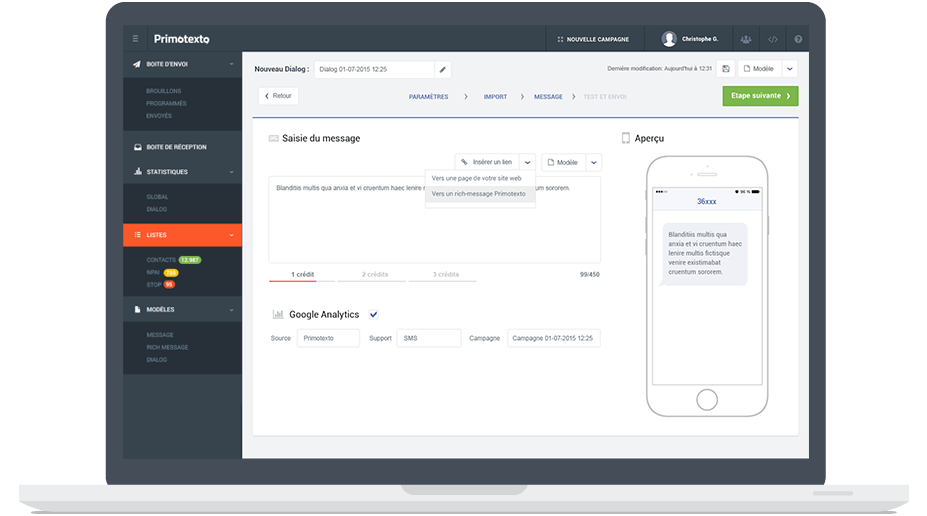The height and width of the screenshot is (516, 927).
Task: Edit the Dialog name field
Action: pyautogui.click(x=374, y=69)
